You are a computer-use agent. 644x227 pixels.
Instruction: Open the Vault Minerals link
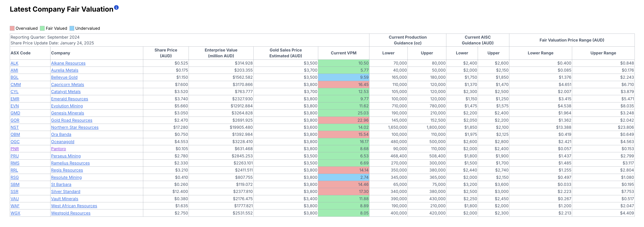coord(64,199)
